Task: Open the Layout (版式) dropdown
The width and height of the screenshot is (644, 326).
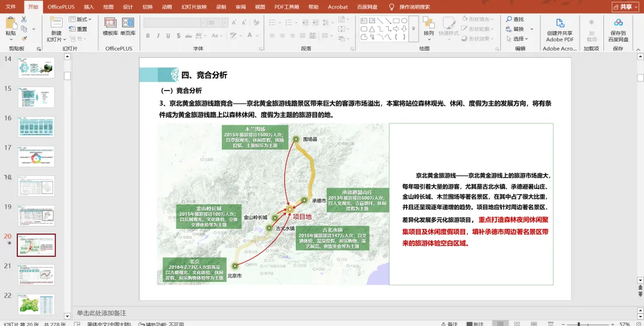Action: click(80, 19)
